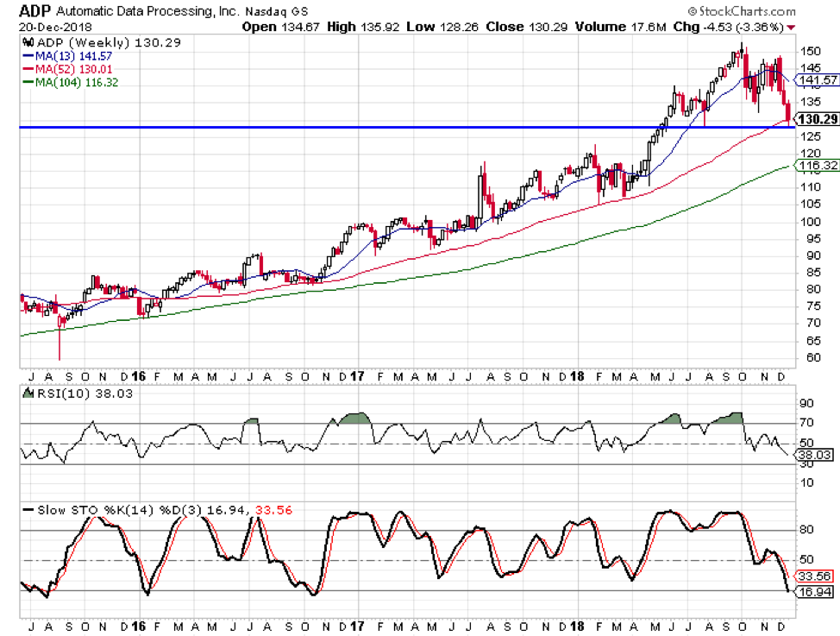Click the 'Chg -4.53 (-3.36%)' value
The height and width of the screenshot is (636, 840).
pos(729,27)
